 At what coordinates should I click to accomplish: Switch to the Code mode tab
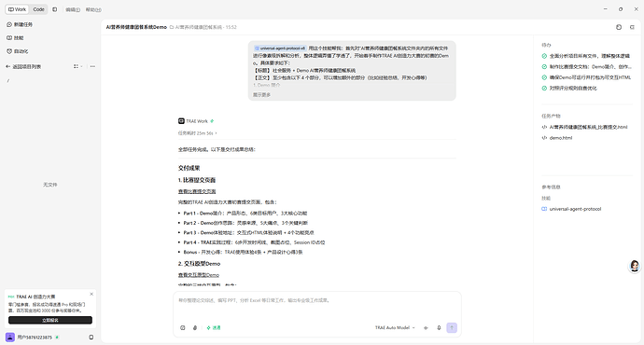(x=38, y=9)
